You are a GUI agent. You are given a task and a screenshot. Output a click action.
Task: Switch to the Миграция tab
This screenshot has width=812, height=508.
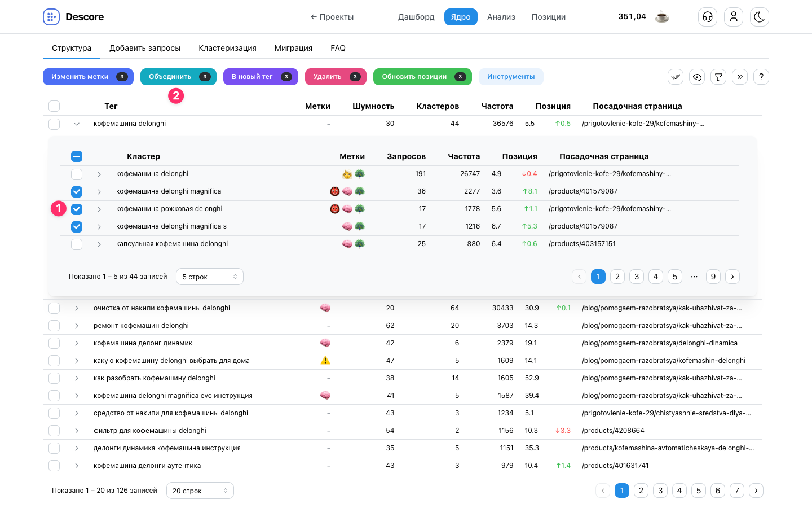pos(293,48)
